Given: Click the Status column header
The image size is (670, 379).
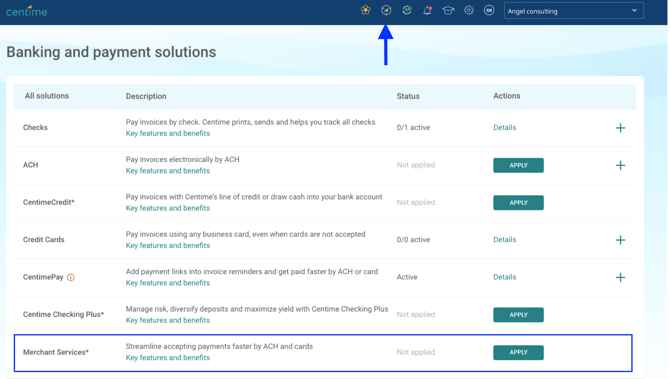Looking at the screenshot, I should pos(408,96).
